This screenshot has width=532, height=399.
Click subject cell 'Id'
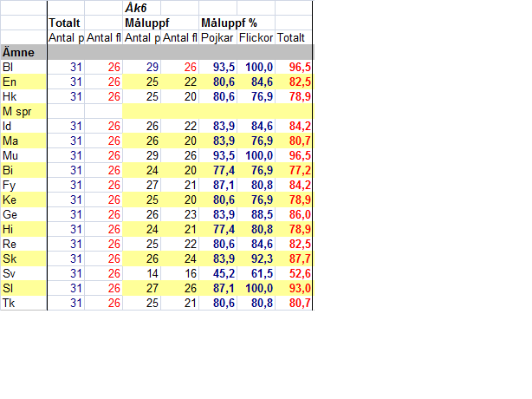tap(23, 126)
